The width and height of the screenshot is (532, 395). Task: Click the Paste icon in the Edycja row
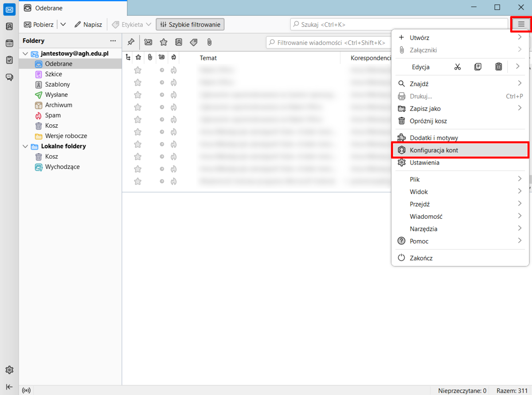coord(498,67)
